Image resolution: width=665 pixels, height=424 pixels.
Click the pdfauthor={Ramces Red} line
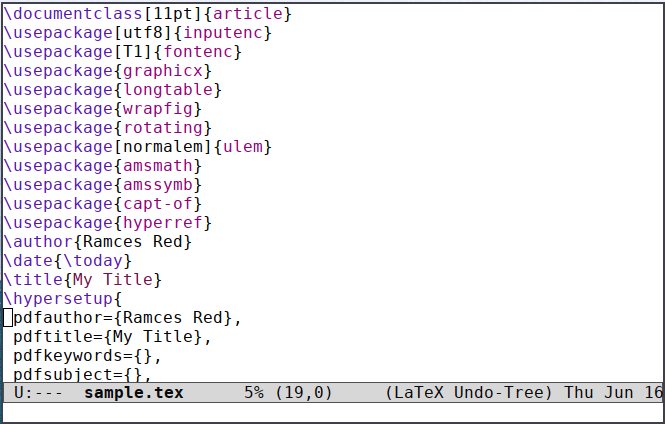127,318
